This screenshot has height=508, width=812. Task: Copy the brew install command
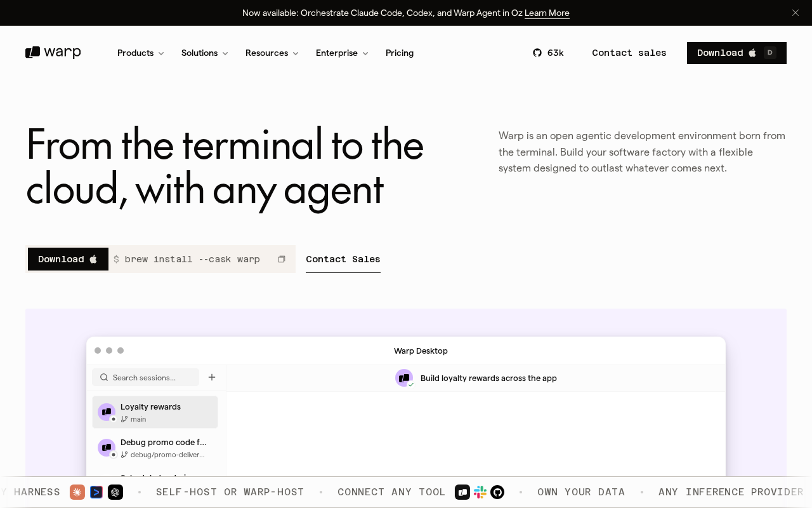click(282, 259)
